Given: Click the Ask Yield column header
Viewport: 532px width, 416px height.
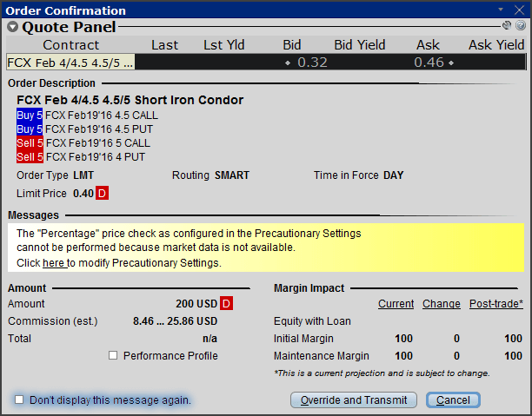Looking at the screenshot, I should point(496,45).
